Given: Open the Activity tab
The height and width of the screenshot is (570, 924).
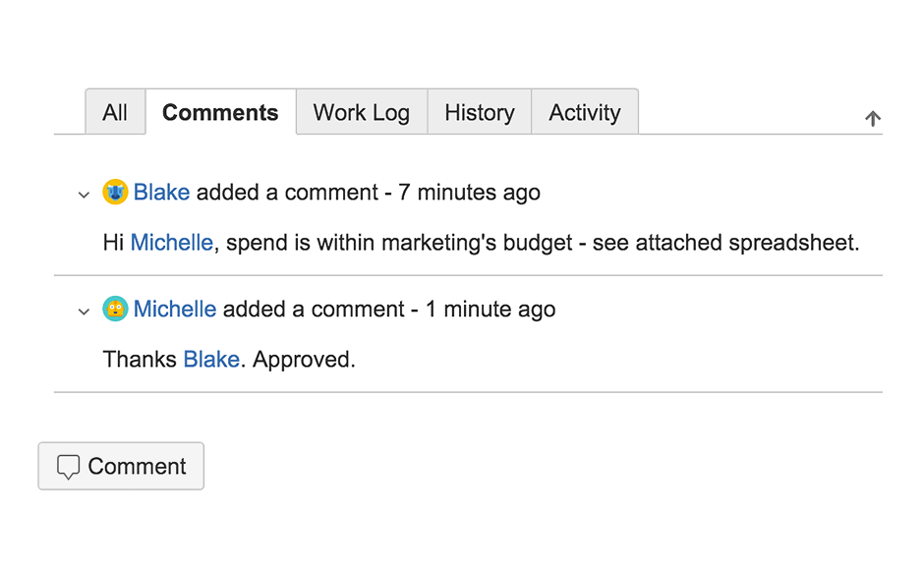Looking at the screenshot, I should point(584,113).
